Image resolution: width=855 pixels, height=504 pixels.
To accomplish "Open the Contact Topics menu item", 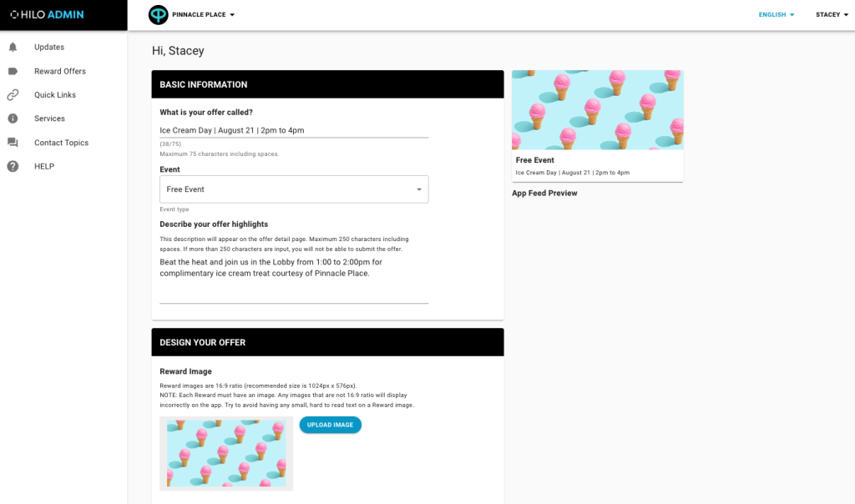I will click(61, 143).
